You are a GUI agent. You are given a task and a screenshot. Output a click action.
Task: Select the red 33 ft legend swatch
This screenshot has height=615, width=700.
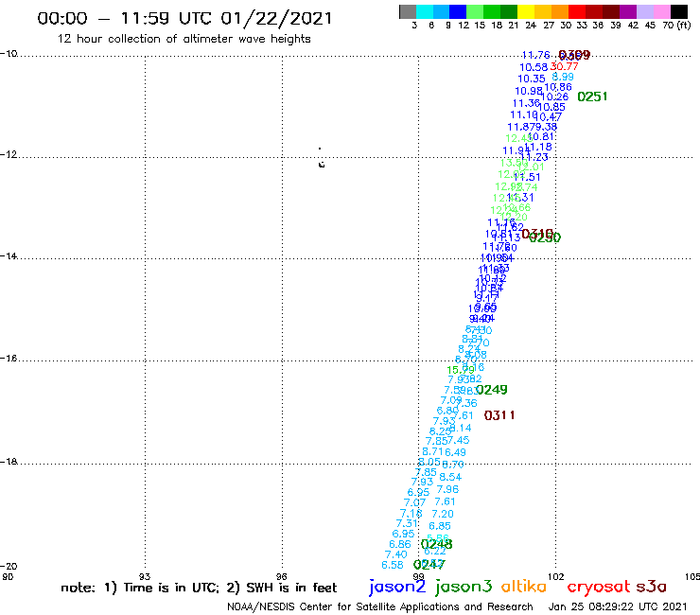point(577,11)
